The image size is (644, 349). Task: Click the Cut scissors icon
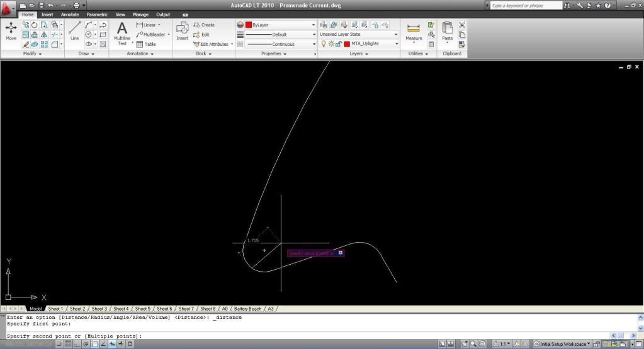pyautogui.click(x=462, y=25)
